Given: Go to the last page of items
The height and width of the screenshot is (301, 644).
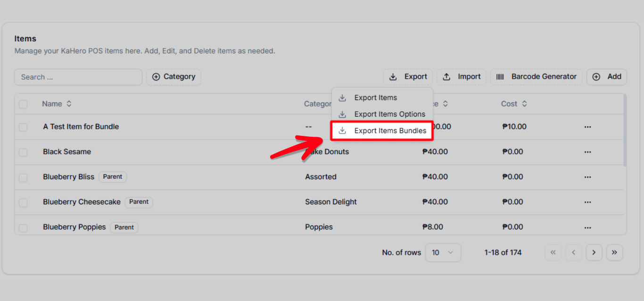Looking at the screenshot, I should point(614,252).
